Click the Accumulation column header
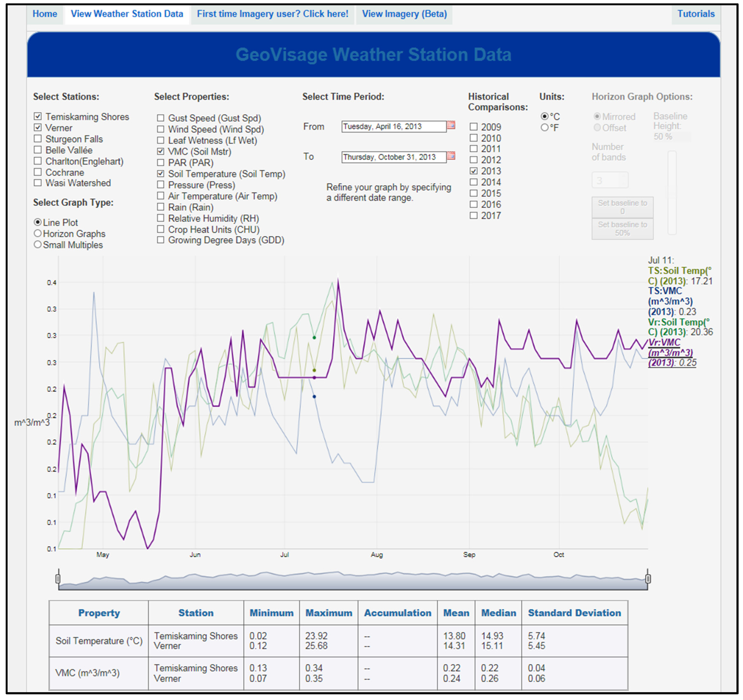Screen dimensions: 743x700 click(x=398, y=613)
